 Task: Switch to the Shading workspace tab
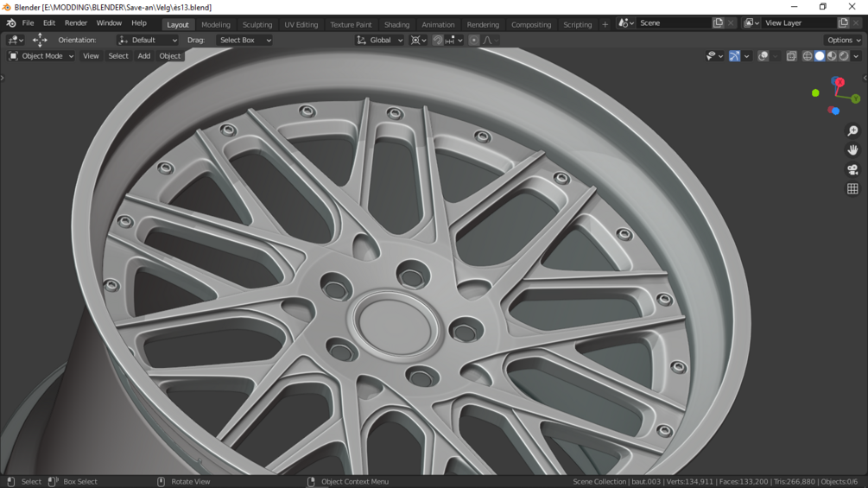397,24
